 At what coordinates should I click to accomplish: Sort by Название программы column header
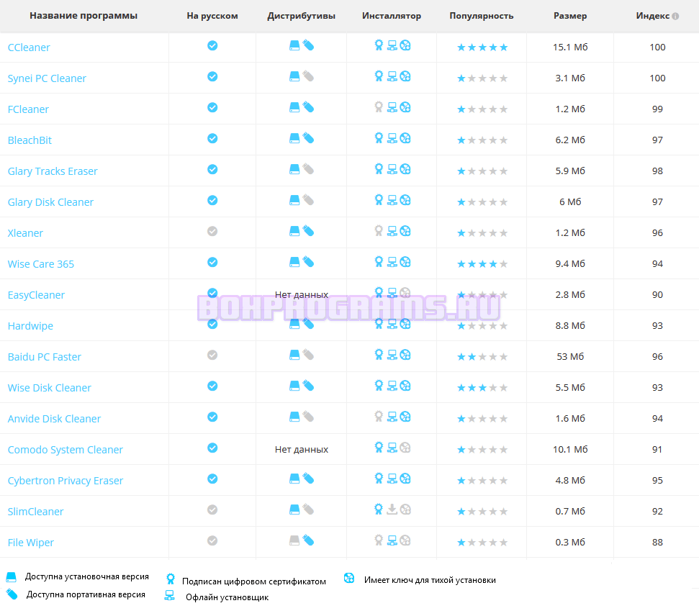pos(84,16)
